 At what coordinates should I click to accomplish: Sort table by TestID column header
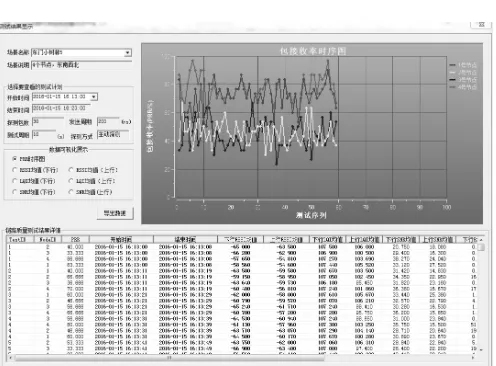click(21, 239)
